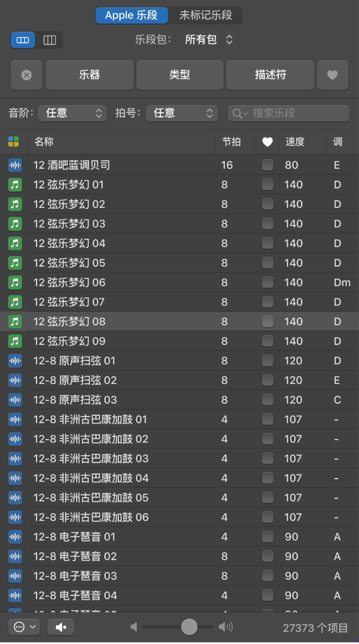Sort by the 名称 column header

[x=121, y=142]
